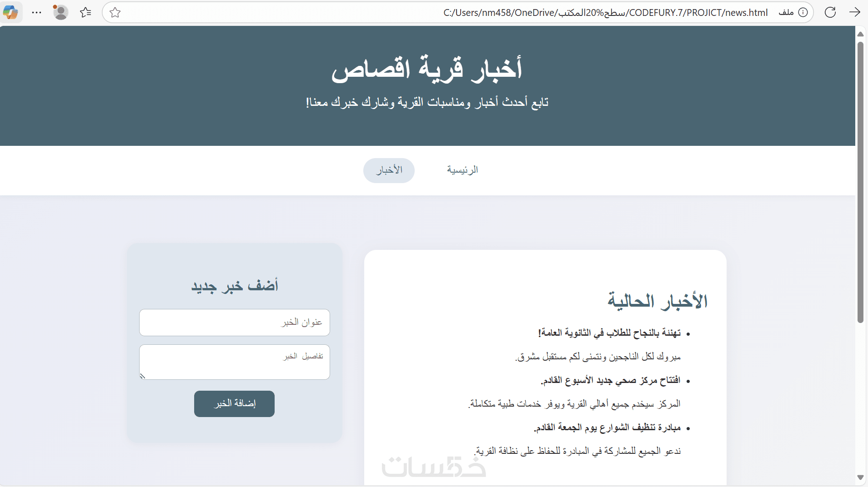Viewport: 868px width, 487px height.
Task: Open the browser settings three-dots menu
Action: [37, 12]
